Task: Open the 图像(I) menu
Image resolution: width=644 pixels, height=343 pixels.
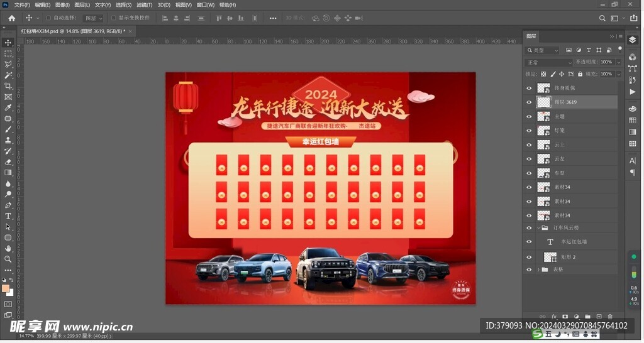Action: [x=62, y=5]
